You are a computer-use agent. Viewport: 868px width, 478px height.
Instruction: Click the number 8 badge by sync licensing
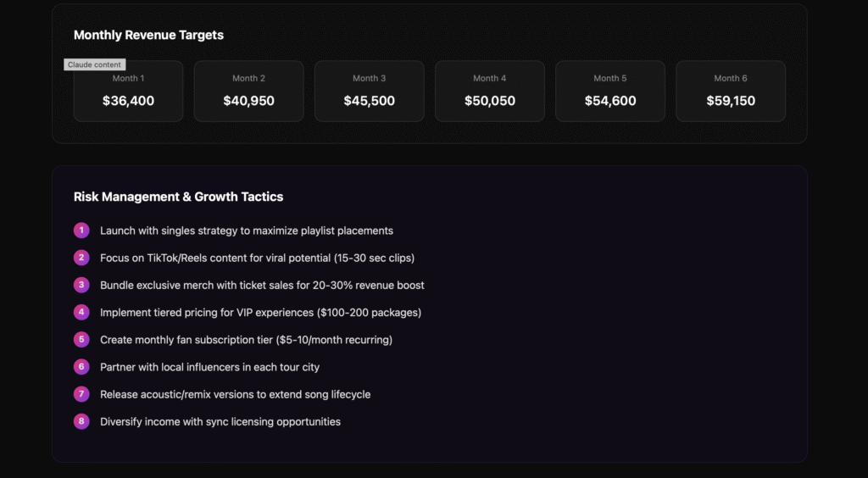coord(81,421)
